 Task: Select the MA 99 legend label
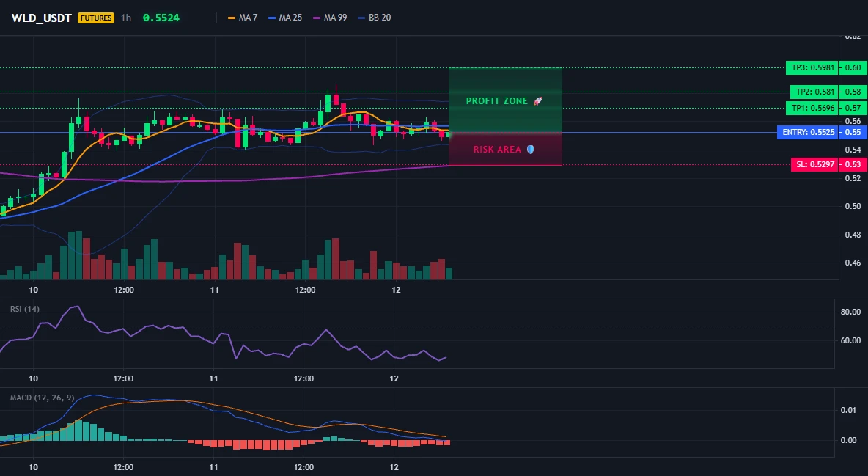pos(336,18)
